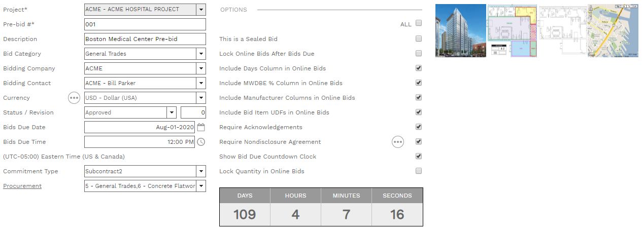
Task: Check the ALL options checkbox
Action: [419, 23]
